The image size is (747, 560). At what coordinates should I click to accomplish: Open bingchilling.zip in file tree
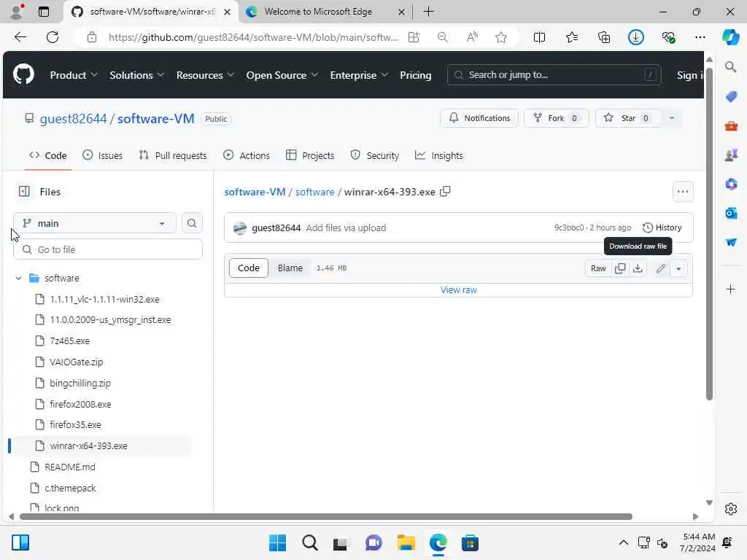coord(80,384)
